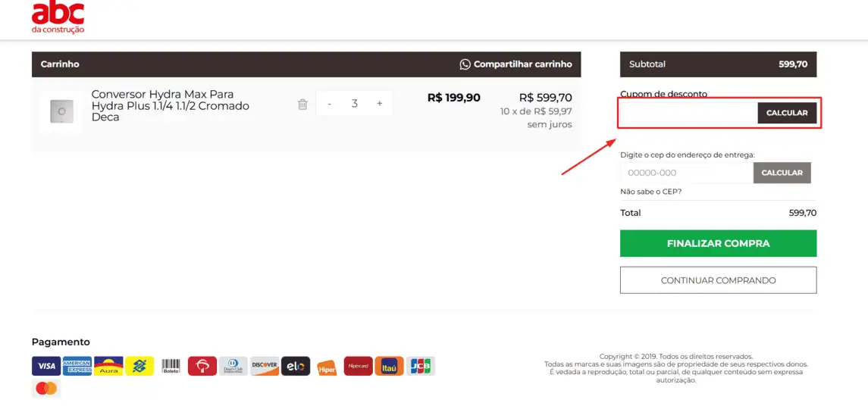Increase the product quantity with the plus button
Image resolution: width=868 pixels, height=409 pixels.
tap(379, 104)
